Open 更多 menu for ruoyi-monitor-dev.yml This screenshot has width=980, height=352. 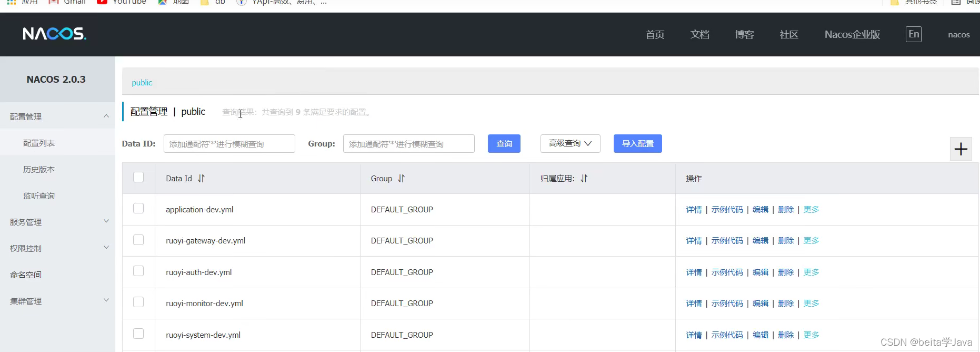tap(811, 304)
